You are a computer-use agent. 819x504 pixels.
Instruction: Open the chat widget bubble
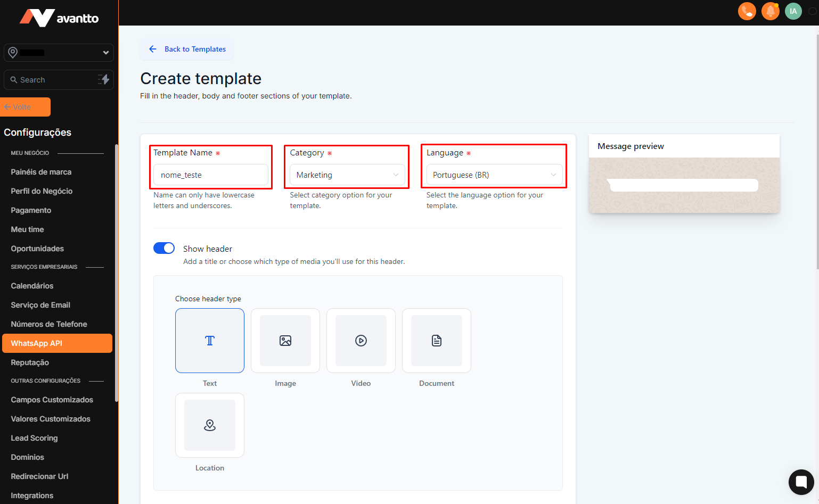[x=801, y=482]
